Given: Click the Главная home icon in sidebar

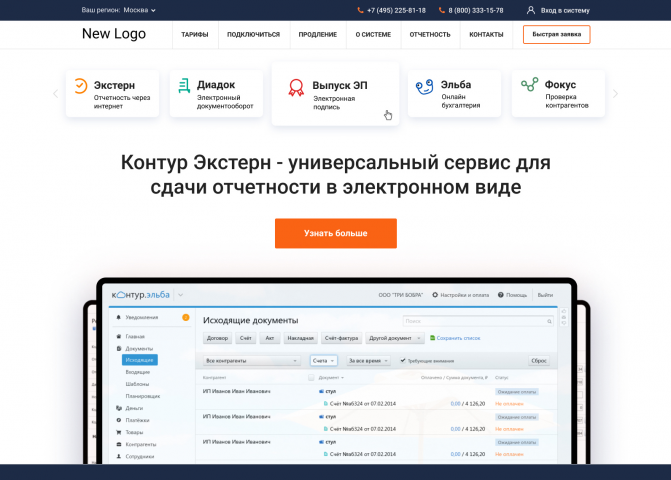Looking at the screenshot, I should coord(119,337).
